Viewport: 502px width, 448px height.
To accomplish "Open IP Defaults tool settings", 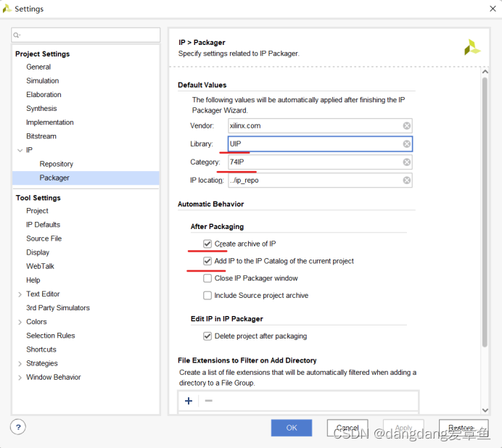I will [x=43, y=225].
